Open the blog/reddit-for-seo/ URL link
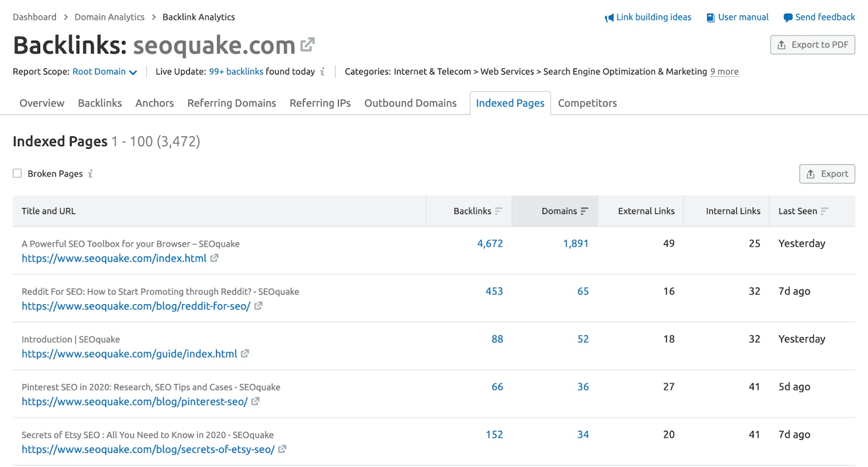 click(136, 306)
